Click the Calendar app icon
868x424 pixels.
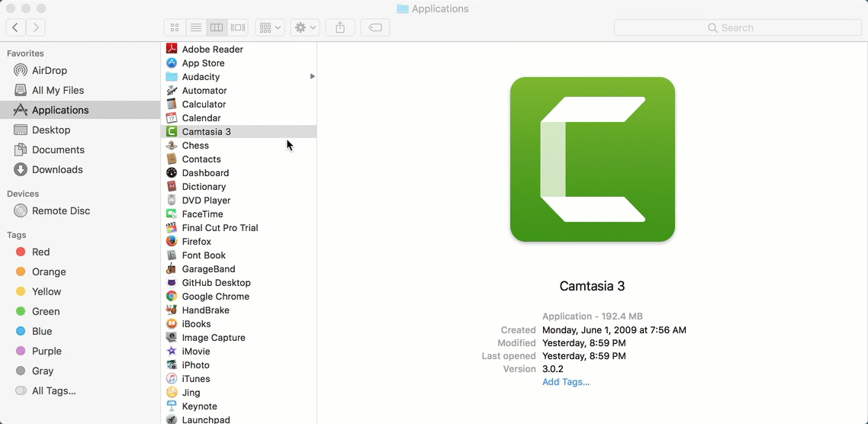click(x=172, y=118)
